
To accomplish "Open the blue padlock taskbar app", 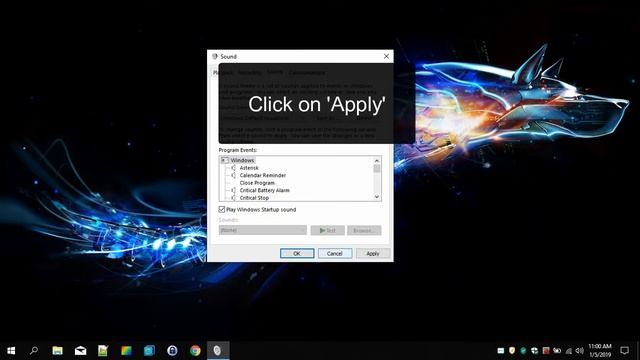I will point(172,351).
